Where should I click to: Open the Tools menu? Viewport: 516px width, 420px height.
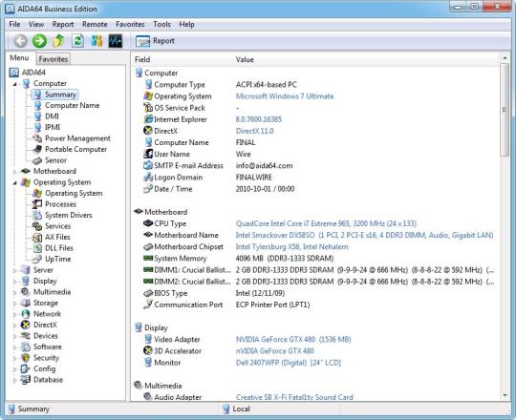coord(161,24)
